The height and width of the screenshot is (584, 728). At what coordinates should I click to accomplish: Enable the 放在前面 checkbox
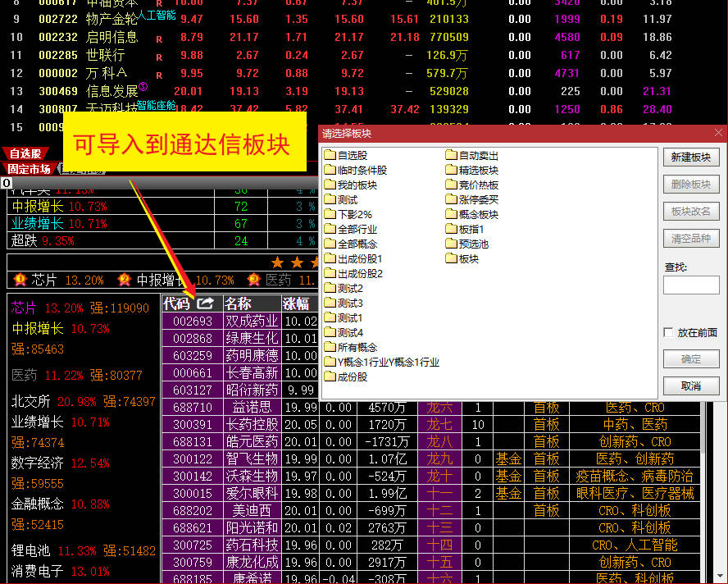click(669, 332)
